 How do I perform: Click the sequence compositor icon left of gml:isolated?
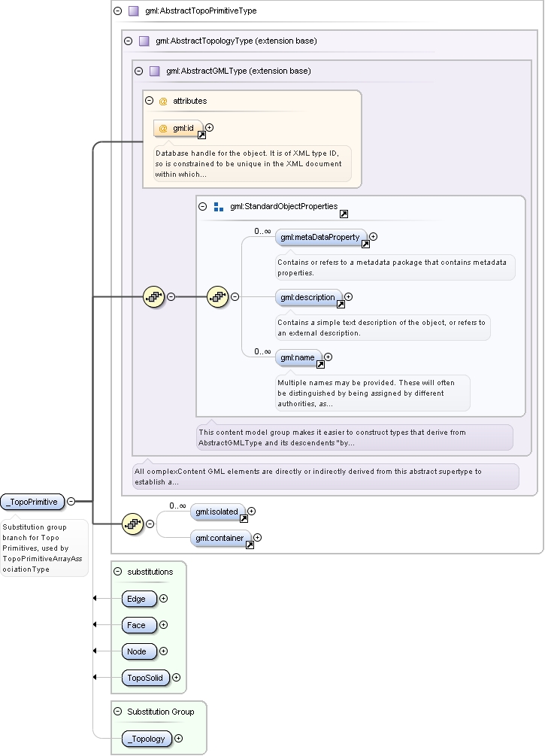click(133, 524)
